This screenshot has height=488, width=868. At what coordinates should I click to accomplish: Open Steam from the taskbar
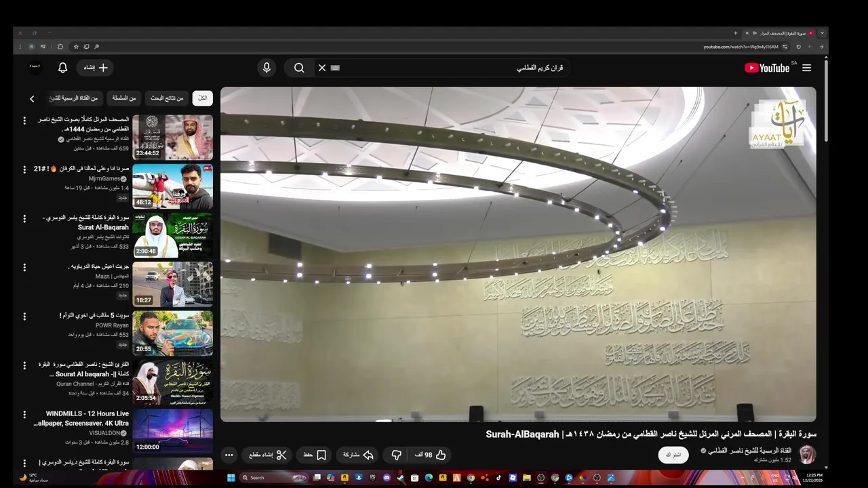[399, 477]
